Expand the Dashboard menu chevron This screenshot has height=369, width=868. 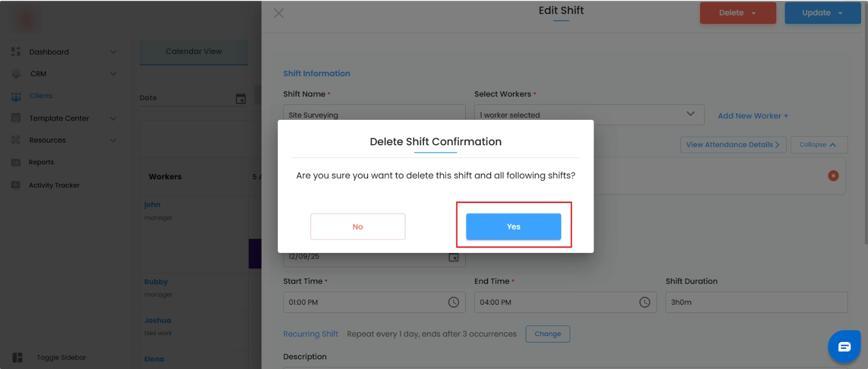coord(113,52)
